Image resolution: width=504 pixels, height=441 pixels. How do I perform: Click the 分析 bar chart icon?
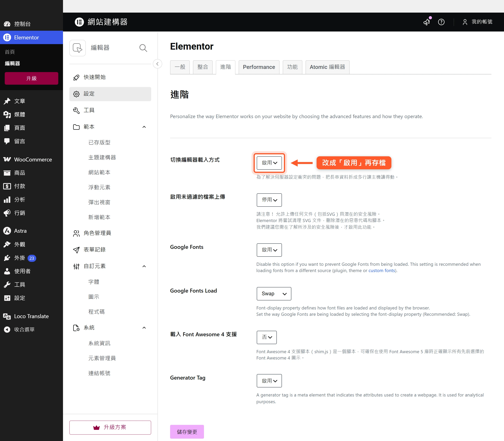click(x=7, y=200)
